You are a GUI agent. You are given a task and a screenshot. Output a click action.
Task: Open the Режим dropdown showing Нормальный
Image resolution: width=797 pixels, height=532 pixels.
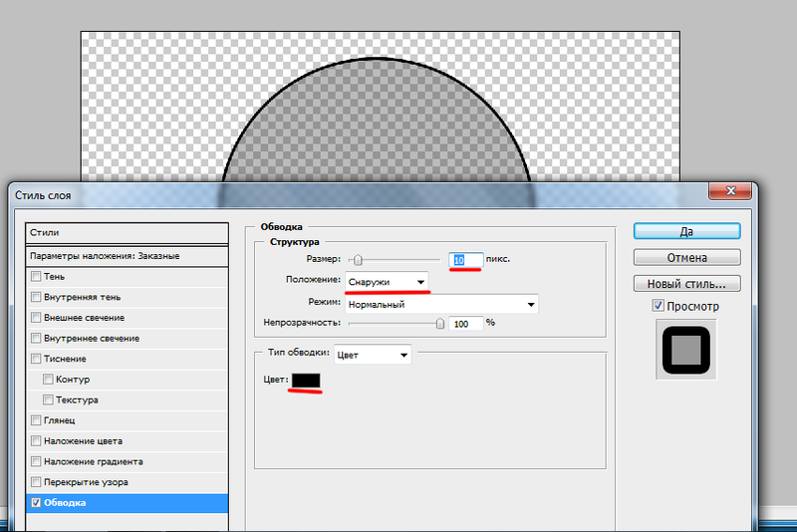tap(441, 305)
